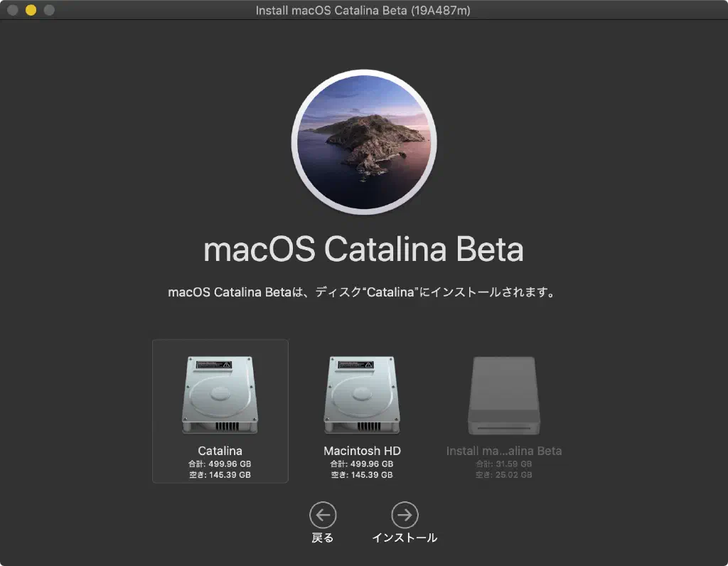The height and width of the screenshot is (566, 728).
Task: Click installer disk's 合計 31.59 GB text
Action: (503, 464)
